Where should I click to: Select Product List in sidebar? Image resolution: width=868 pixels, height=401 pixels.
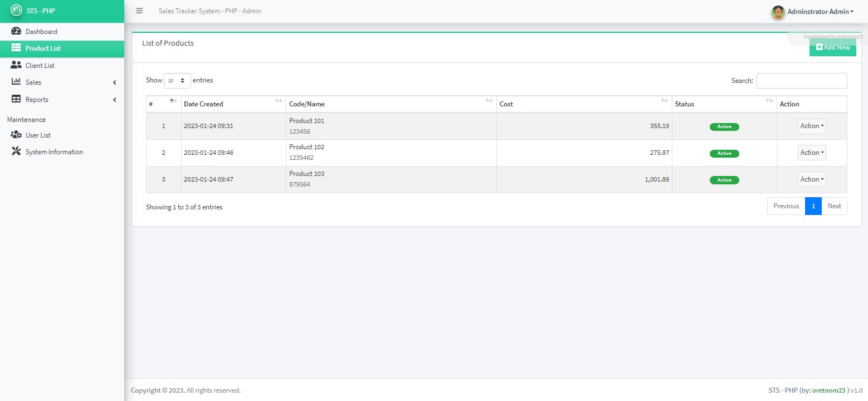(x=43, y=48)
